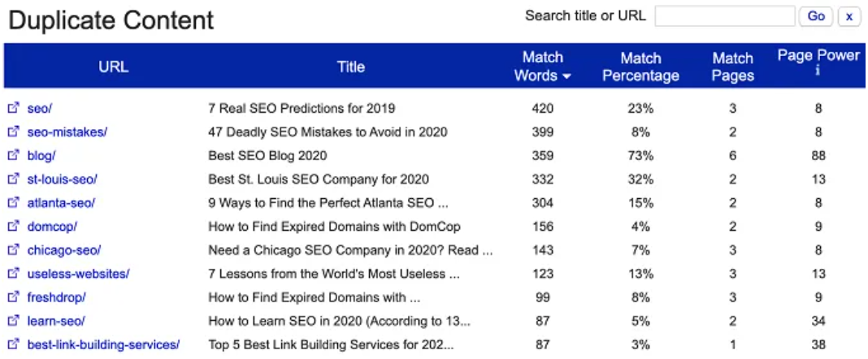
Task: Open external link icon for seo-mistakes/
Action: 13,132
